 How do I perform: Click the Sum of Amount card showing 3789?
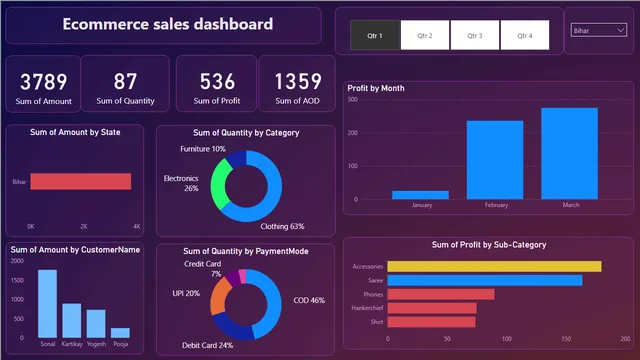pos(43,84)
